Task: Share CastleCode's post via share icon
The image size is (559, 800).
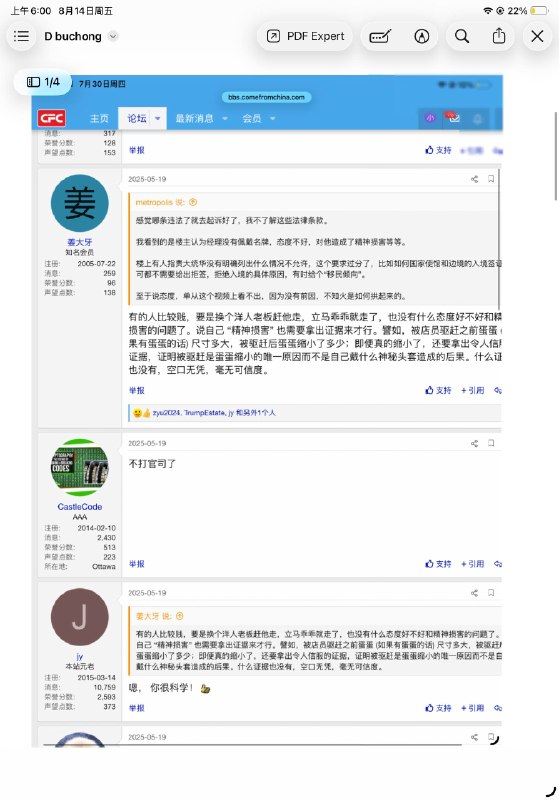Action: pyautogui.click(x=474, y=443)
